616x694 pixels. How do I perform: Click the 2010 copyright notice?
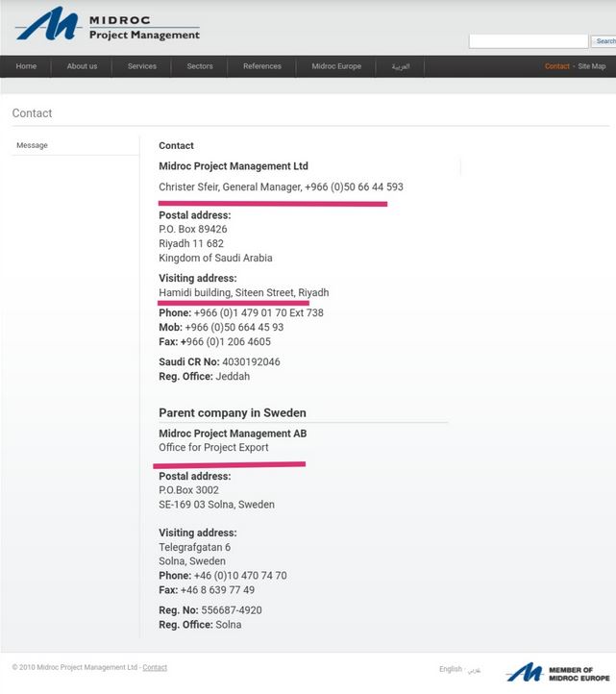75,667
